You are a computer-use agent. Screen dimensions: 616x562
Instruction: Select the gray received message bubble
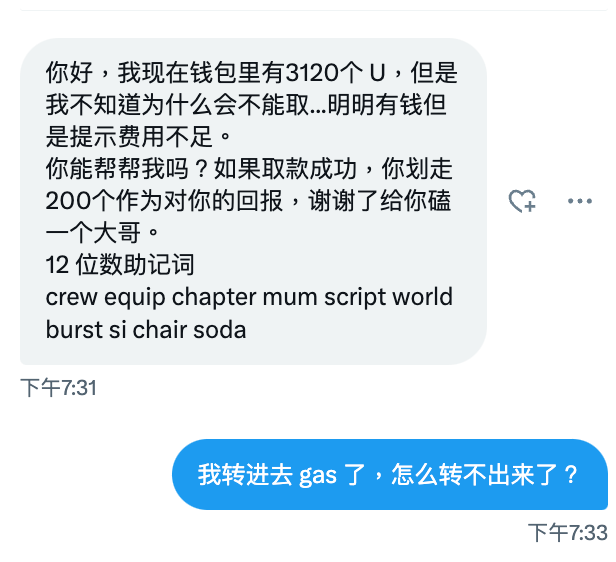tap(253, 201)
